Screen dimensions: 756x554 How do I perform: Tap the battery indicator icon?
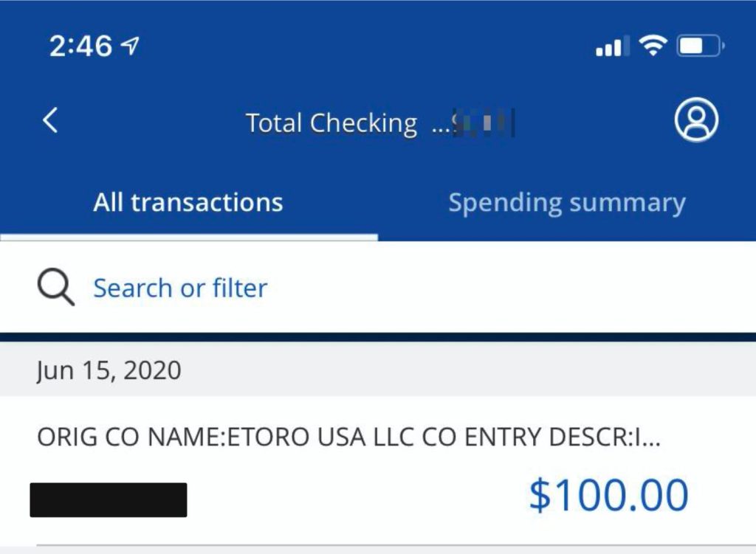[700, 47]
